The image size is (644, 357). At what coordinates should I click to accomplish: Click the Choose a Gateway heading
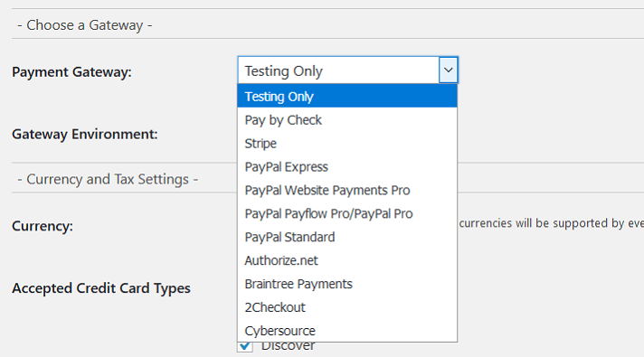pos(85,25)
